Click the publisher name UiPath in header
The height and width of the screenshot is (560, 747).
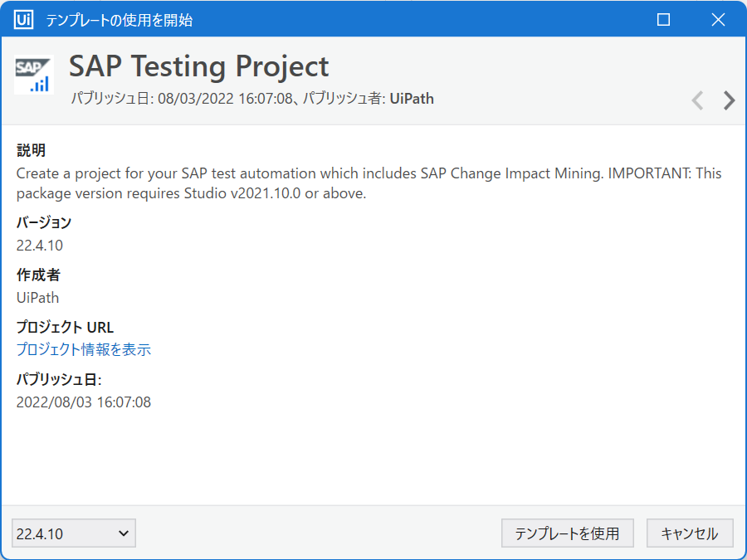[412, 99]
